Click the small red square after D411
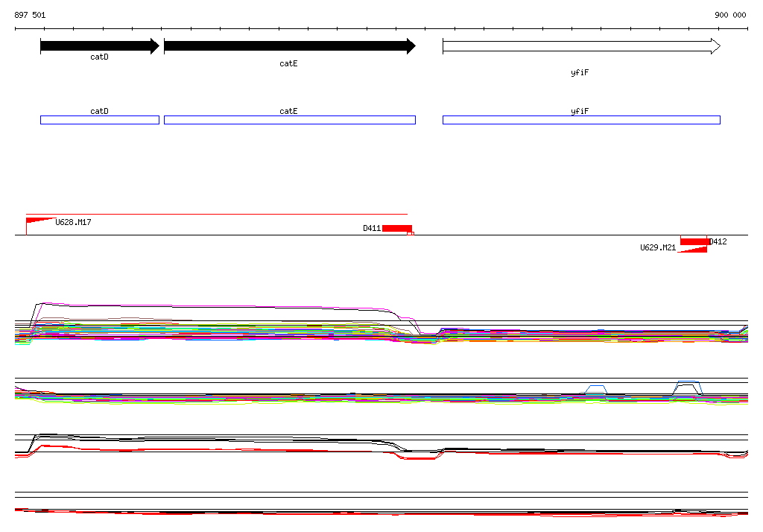This screenshot has width=763, height=532. tap(411, 234)
